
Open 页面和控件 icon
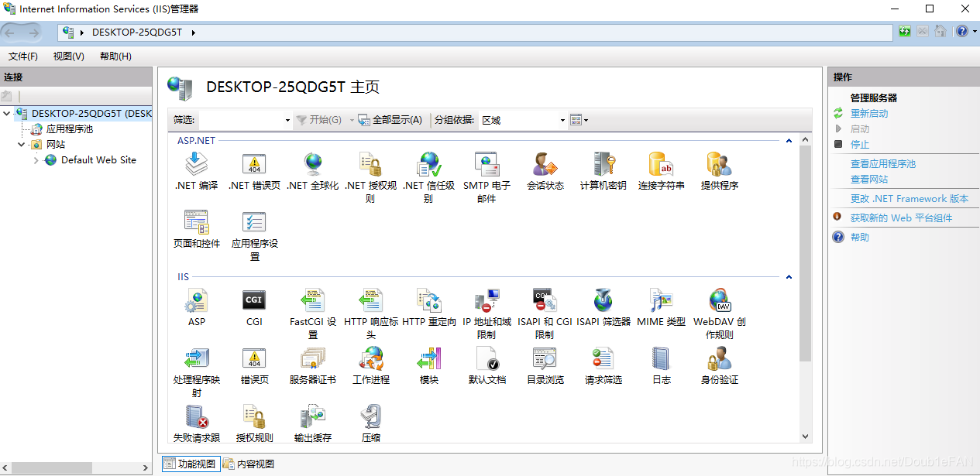tap(196, 222)
